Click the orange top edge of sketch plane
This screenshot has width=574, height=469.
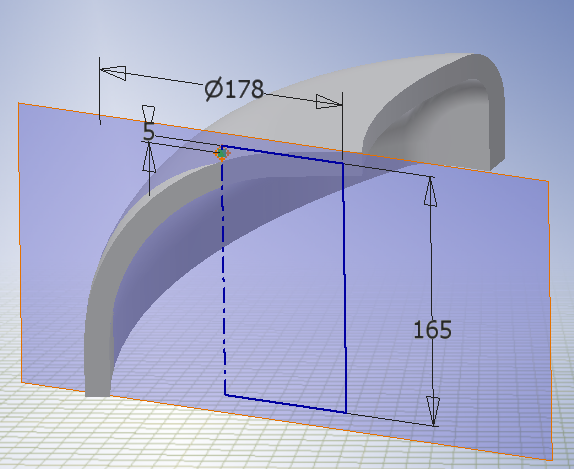pos(283,142)
